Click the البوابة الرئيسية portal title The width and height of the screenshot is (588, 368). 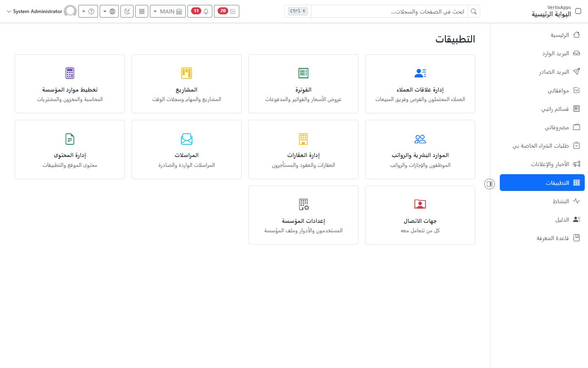pyautogui.click(x=551, y=14)
